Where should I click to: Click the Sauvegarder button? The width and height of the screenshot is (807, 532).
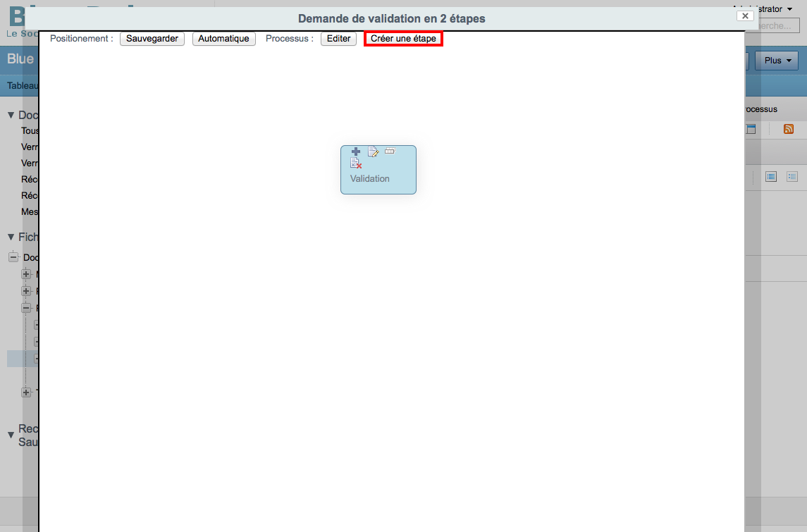[x=152, y=39]
